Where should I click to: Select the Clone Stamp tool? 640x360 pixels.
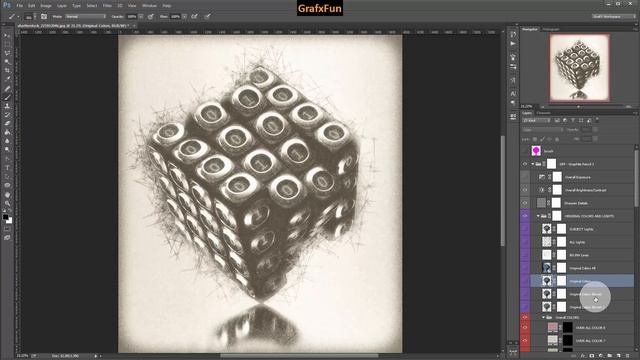(7, 106)
